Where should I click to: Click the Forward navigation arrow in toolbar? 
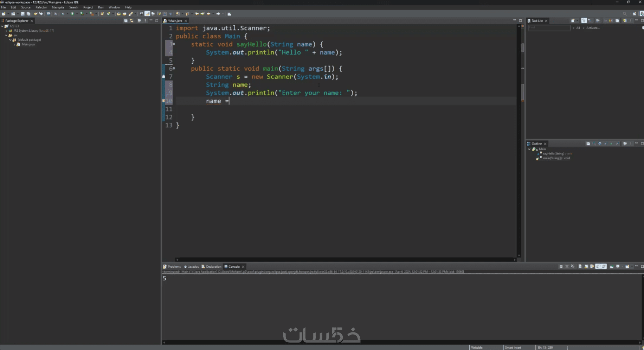pos(218,14)
